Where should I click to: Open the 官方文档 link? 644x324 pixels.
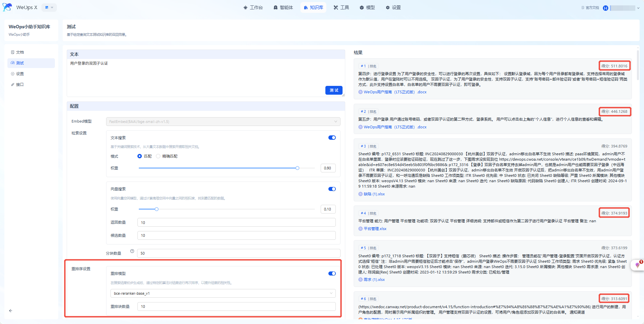590,8
